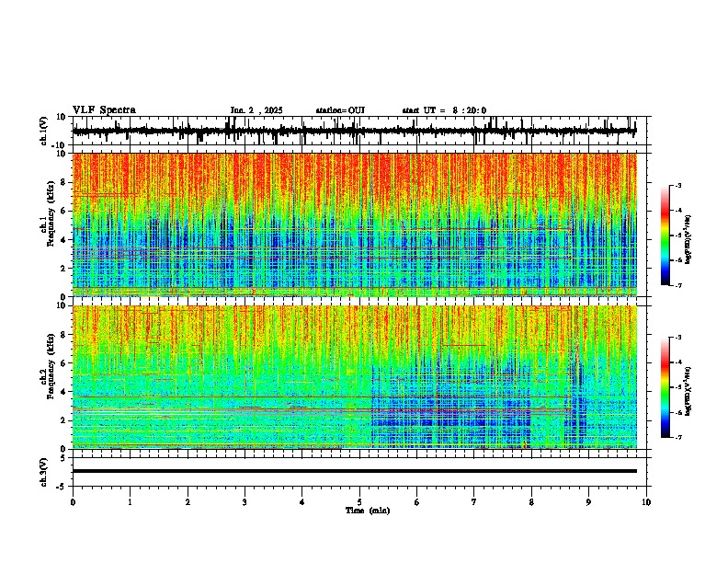
Task: Click the flat ch.3 voltage trace line
Action: pyautogui.click(x=355, y=471)
